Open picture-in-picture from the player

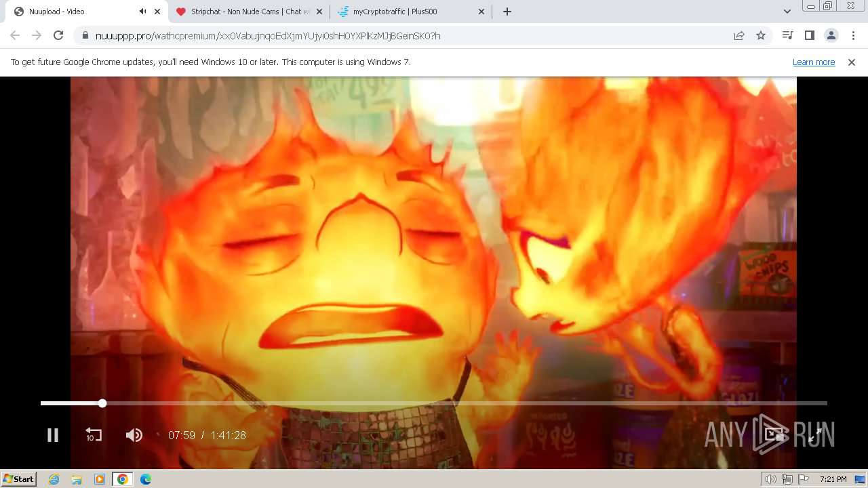pos(774,435)
